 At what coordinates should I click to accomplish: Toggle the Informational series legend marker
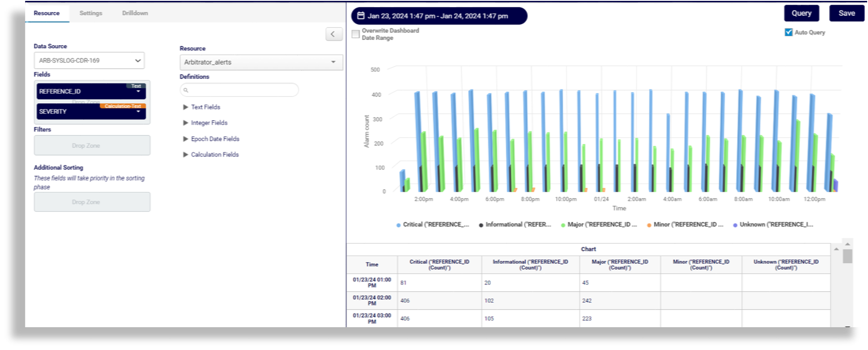(481, 225)
